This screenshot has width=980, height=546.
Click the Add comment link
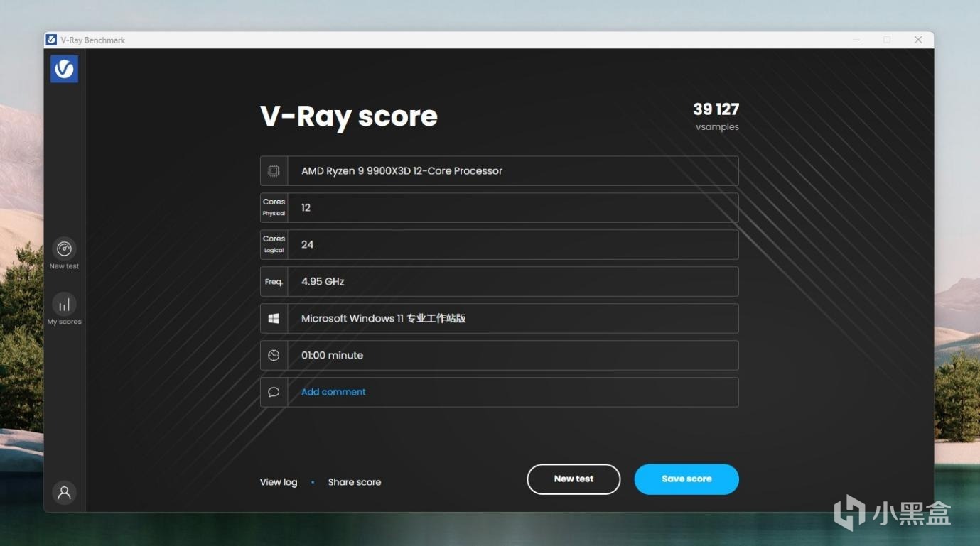(333, 392)
